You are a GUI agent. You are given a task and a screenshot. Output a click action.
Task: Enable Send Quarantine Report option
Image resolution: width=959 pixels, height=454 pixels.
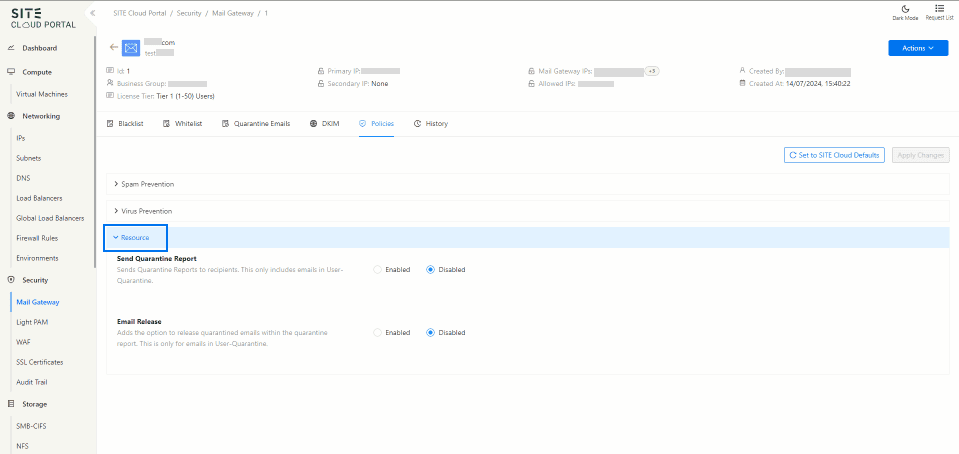(x=378, y=269)
